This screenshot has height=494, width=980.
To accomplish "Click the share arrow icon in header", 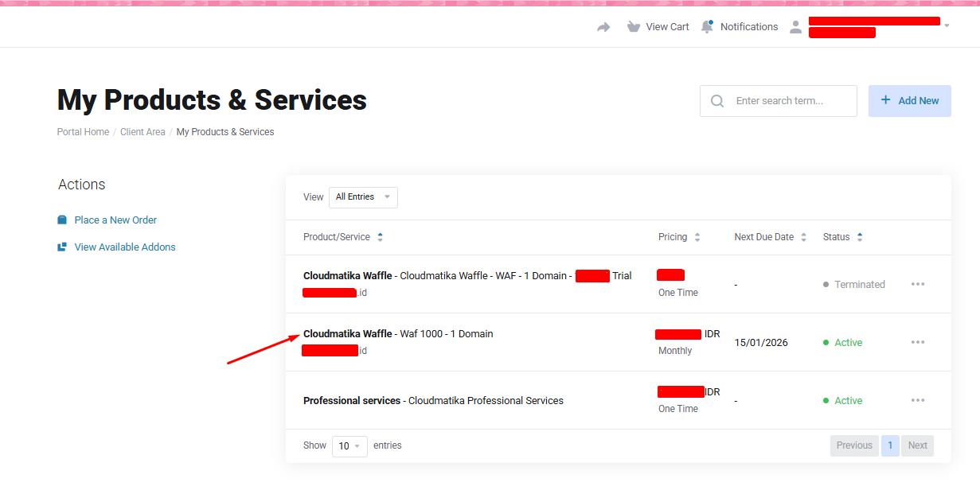I will click(603, 27).
